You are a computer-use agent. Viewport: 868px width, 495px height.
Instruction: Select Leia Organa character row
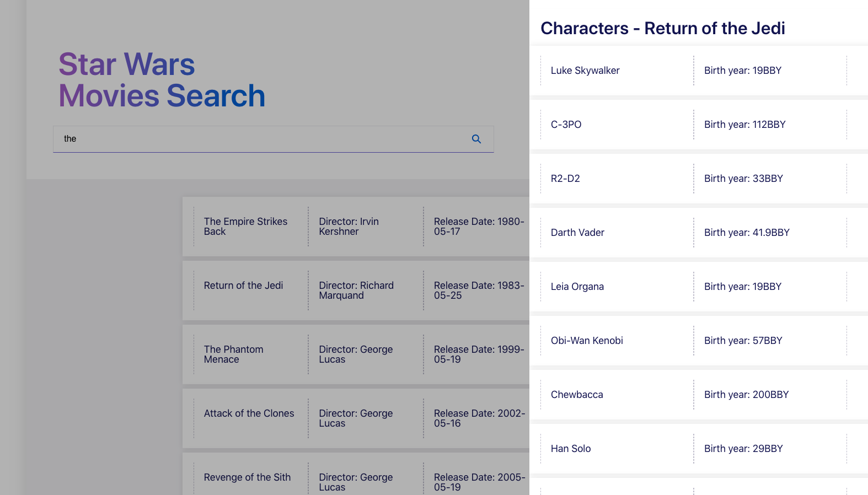(699, 287)
